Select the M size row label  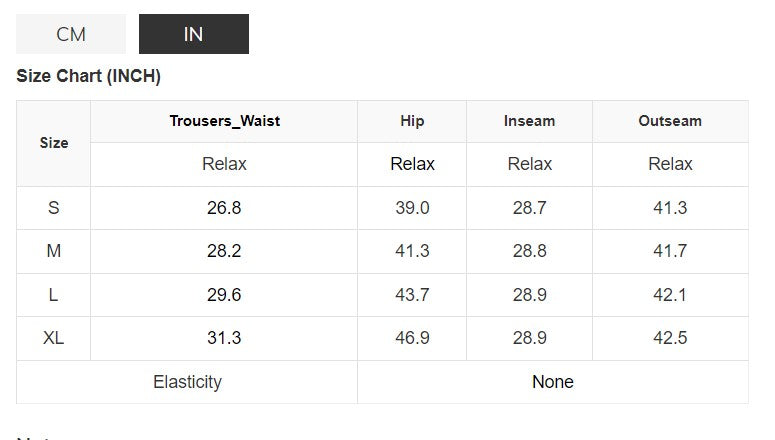coord(54,251)
